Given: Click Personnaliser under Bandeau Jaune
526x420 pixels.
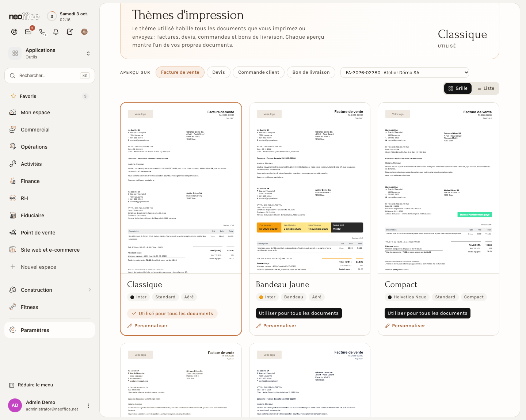Looking at the screenshot, I should pyautogui.click(x=277, y=326).
